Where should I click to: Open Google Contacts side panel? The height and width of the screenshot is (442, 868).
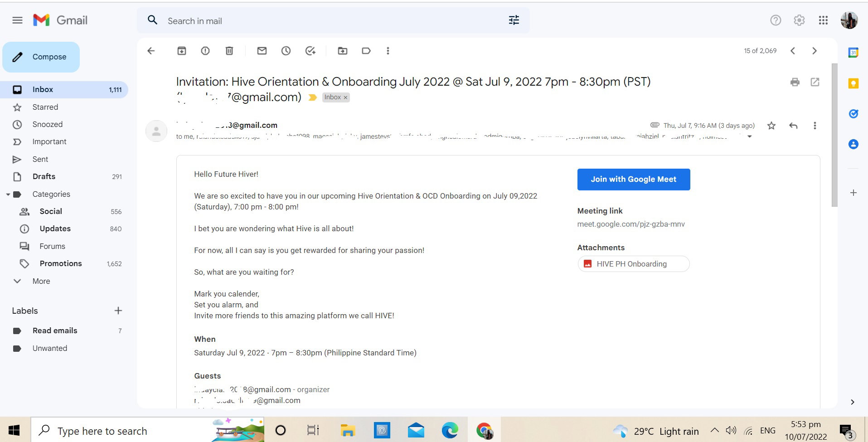tap(853, 144)
